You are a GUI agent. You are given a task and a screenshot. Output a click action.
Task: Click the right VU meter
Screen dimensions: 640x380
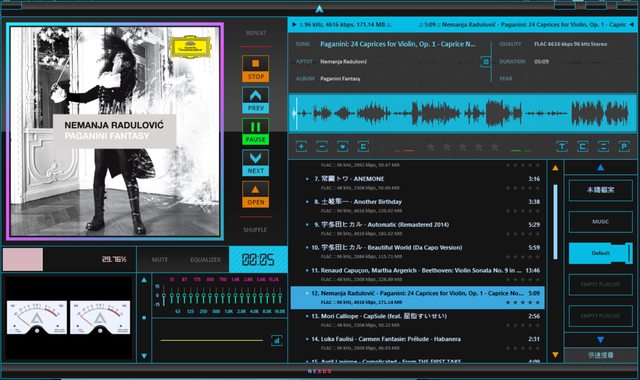coord(100,318)
